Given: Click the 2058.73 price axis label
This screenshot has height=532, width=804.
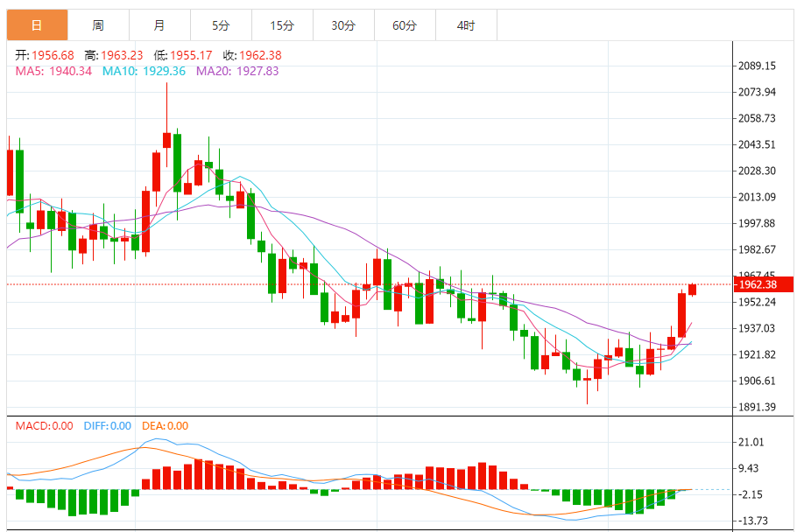Looking at the screenshot, I should 757,118.
